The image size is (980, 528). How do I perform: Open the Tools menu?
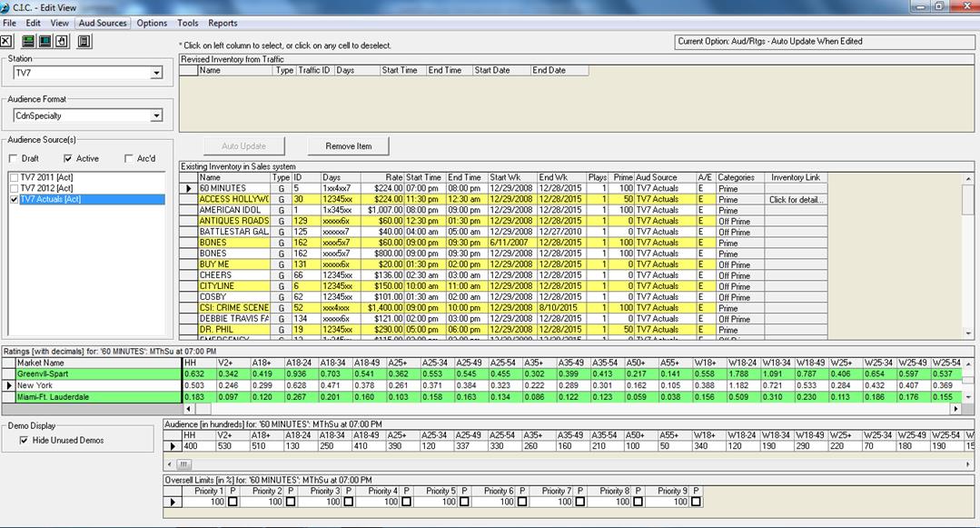click(188, 23)
